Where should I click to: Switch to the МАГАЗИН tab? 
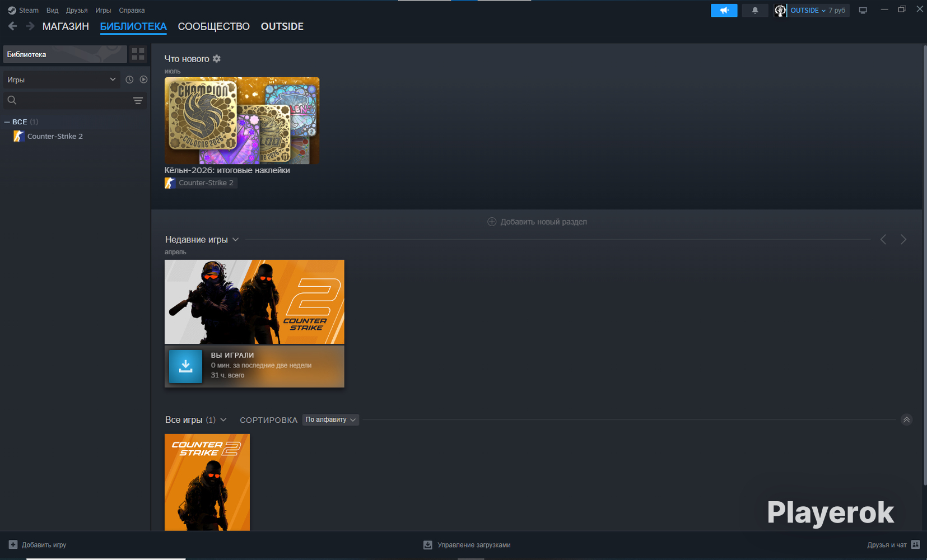pyautogui.click(x=66, y=26)
